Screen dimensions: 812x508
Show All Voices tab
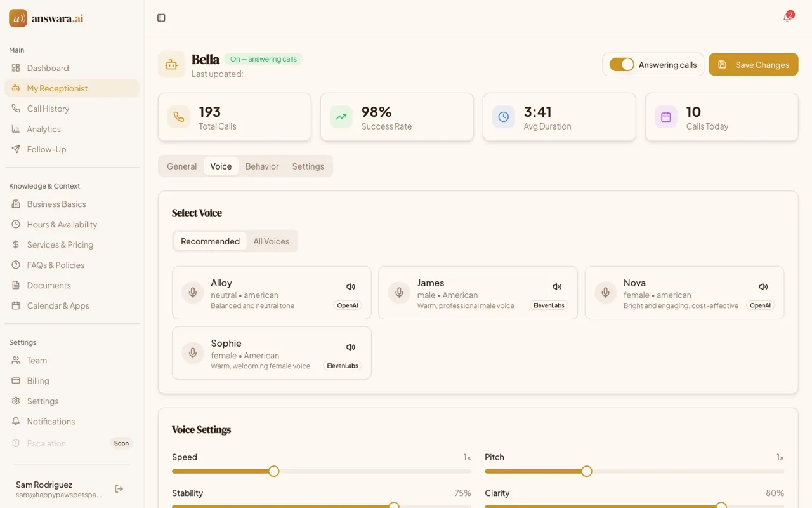pos(271,241)
